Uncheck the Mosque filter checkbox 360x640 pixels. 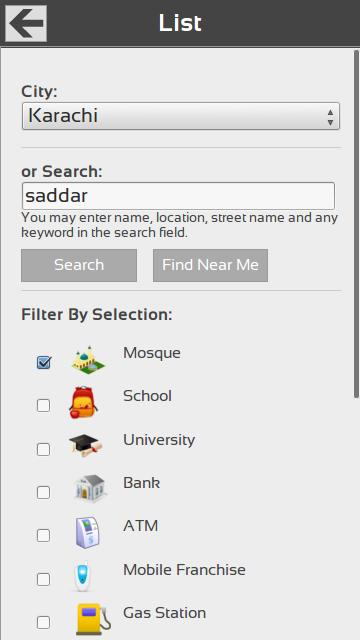point(44,362)
